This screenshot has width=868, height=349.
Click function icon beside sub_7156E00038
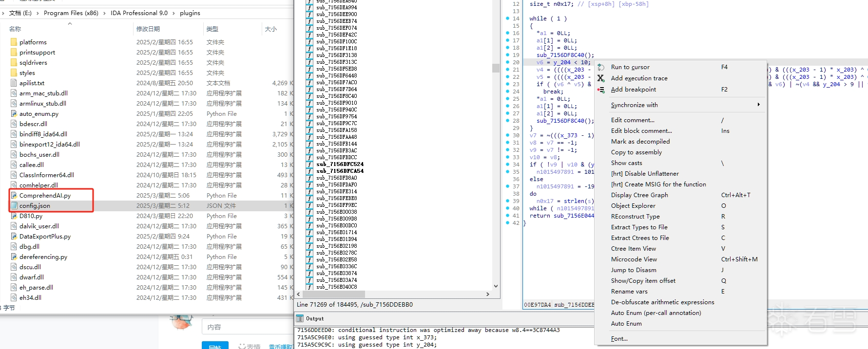click(x=309, y=212)
